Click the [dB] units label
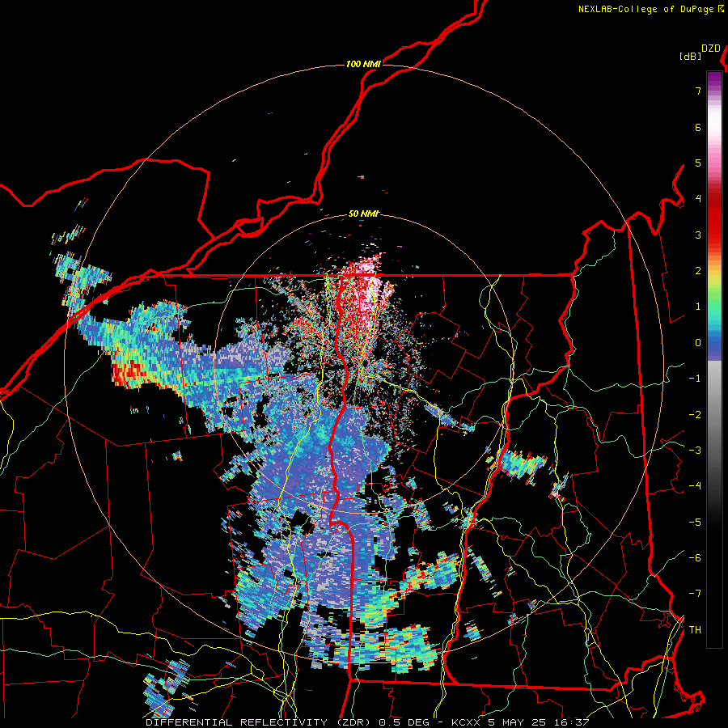728x728 pixels. point(690,56)
